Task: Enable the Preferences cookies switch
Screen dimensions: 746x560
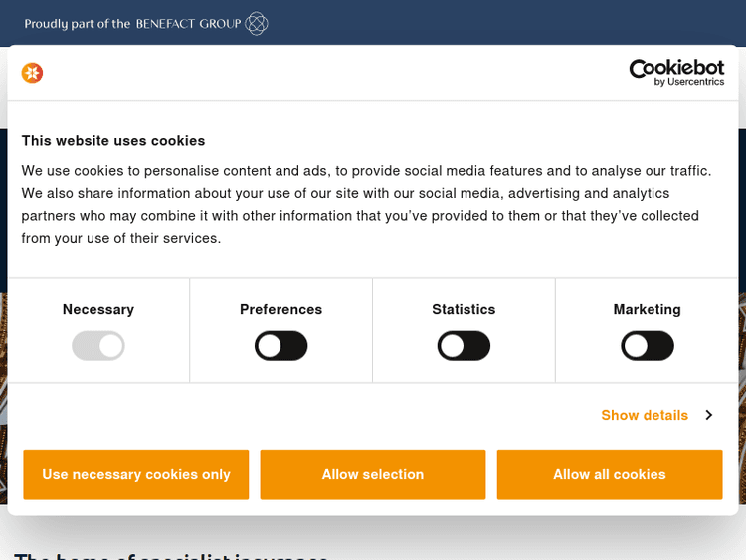Action: coord(281,346)
